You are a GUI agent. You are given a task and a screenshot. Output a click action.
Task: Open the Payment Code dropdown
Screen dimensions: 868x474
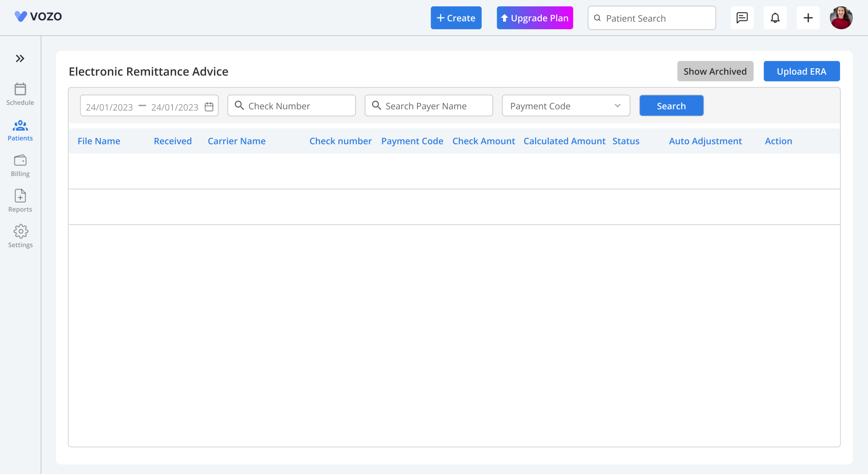coord(559,106)
